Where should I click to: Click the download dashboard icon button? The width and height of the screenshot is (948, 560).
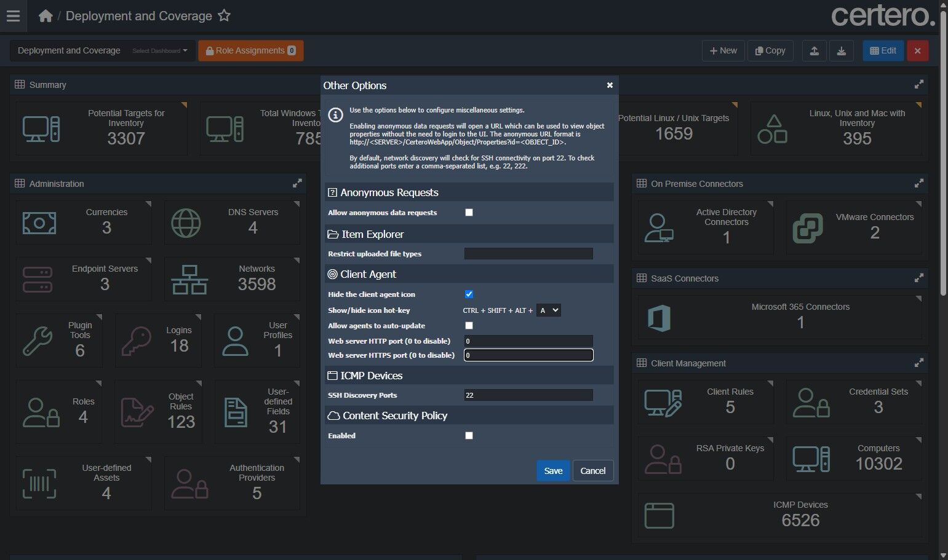coord(841,50)
